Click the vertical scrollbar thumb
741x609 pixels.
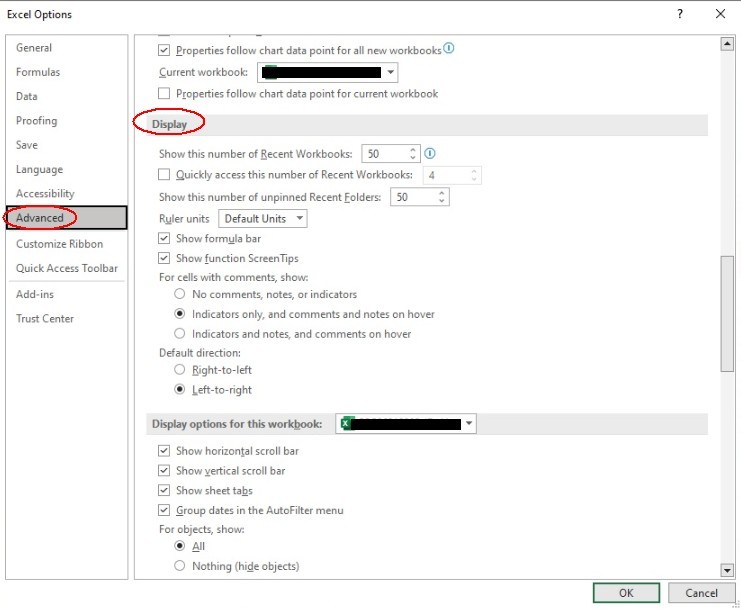point(727,314)
